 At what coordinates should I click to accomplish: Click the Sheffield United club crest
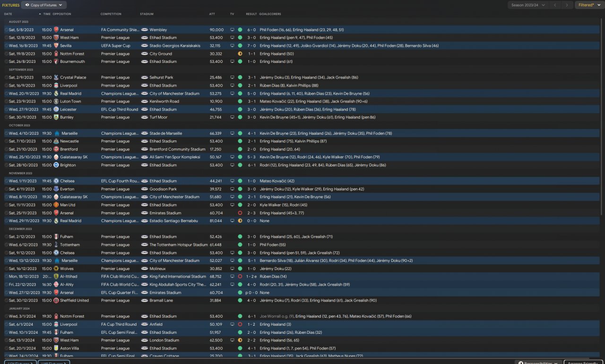56,301
